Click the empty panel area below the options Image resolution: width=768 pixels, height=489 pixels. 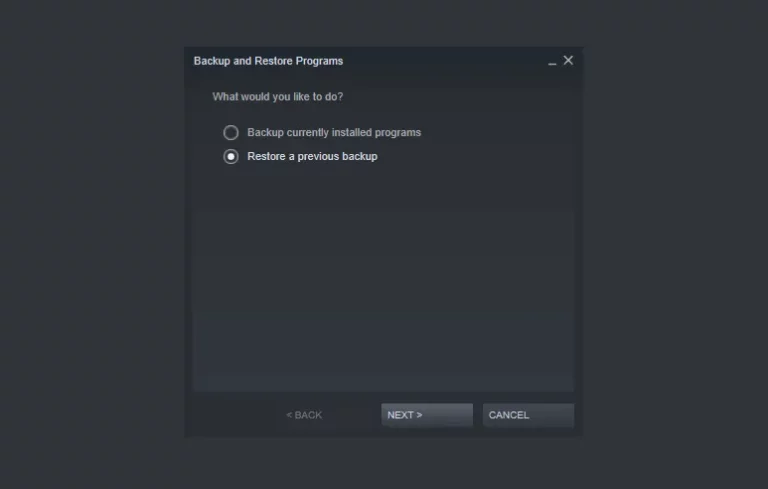(x=383, y=279)
